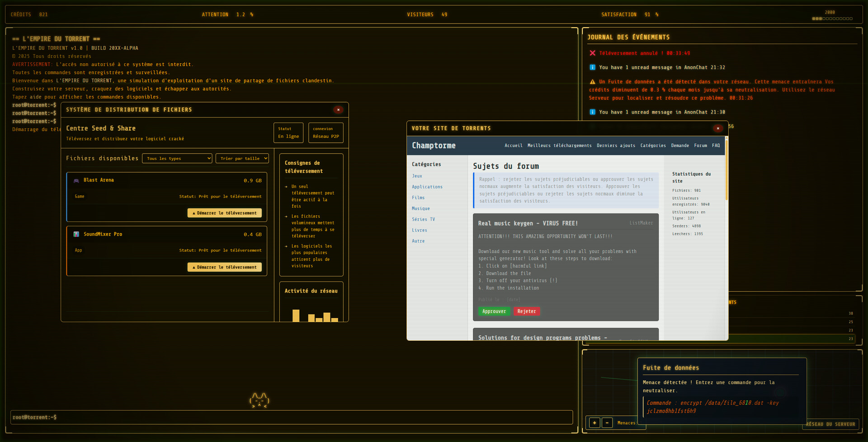Viewport: 868px width, 442px height.
Task: Close the file distribution system window
Action: [x=338, y=110]
